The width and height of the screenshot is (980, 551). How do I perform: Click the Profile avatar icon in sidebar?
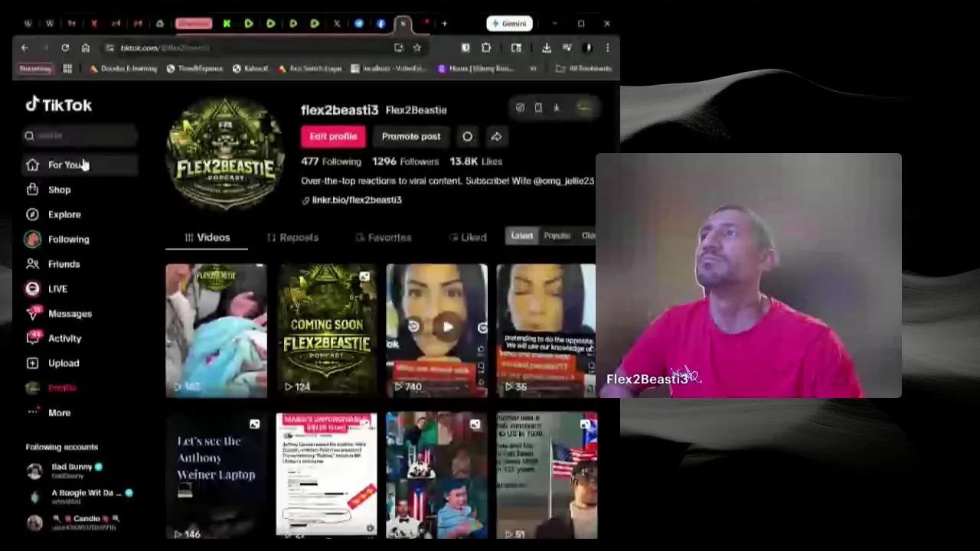(x=32, y=388)
